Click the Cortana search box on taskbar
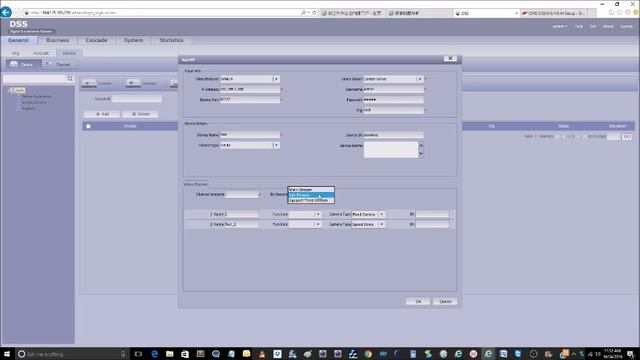The image size is (640, 360). 72,354
